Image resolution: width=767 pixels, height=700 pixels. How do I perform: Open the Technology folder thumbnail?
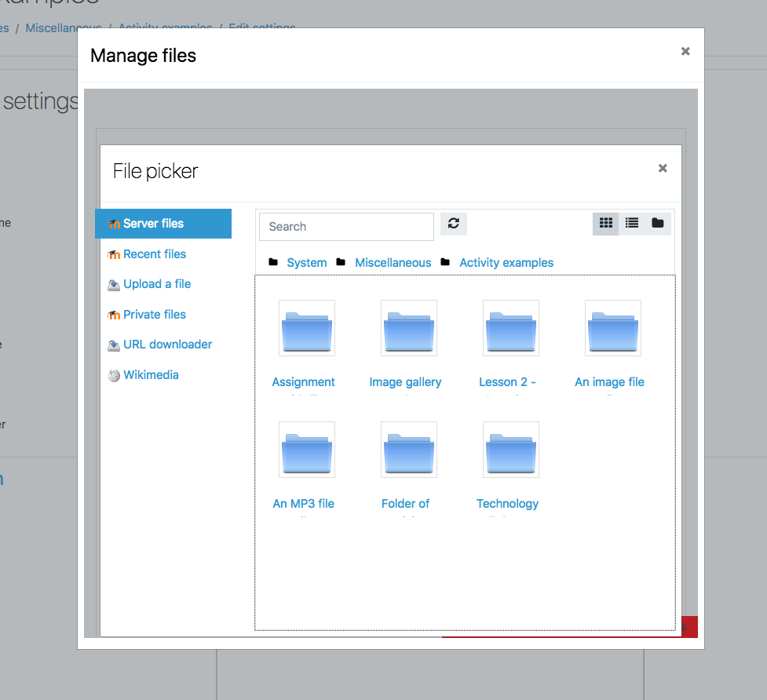click(x=511, y=450)
